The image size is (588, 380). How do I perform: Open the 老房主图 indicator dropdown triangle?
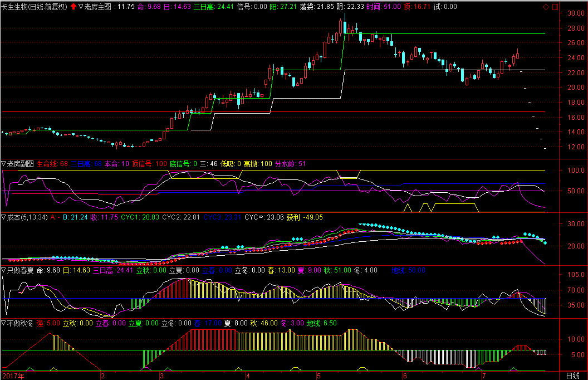(81, 7)
